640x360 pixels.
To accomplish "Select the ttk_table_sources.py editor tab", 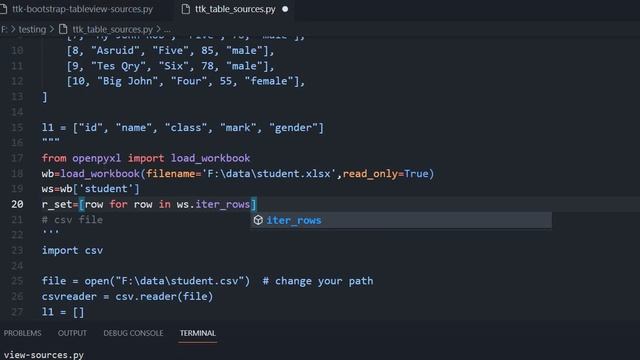I will click(235, 9).
